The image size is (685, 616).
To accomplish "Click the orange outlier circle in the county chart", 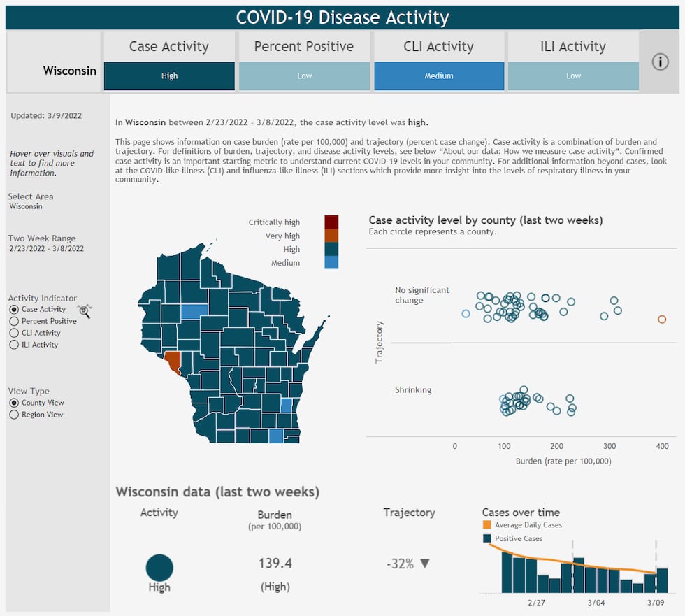I will click(x=662, y=319).
